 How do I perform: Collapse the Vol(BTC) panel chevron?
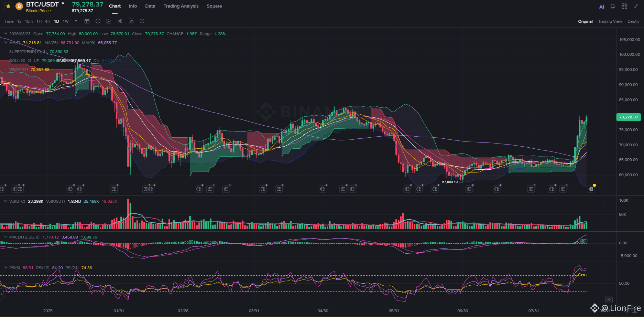(6, 201)
